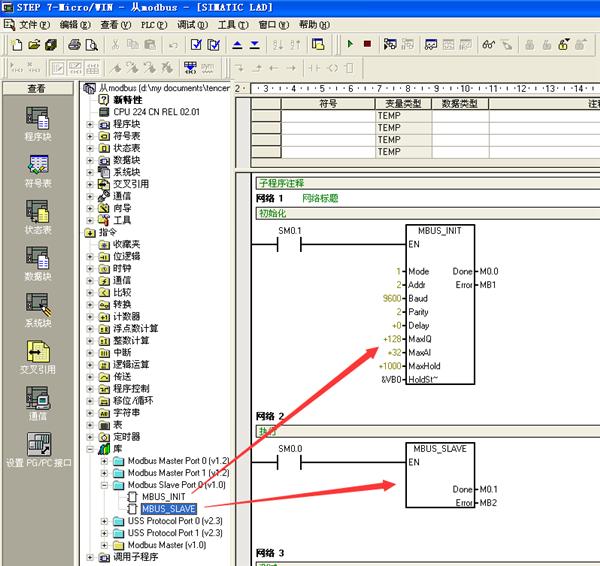Click the 符号 column header

[x=328, y=104]
